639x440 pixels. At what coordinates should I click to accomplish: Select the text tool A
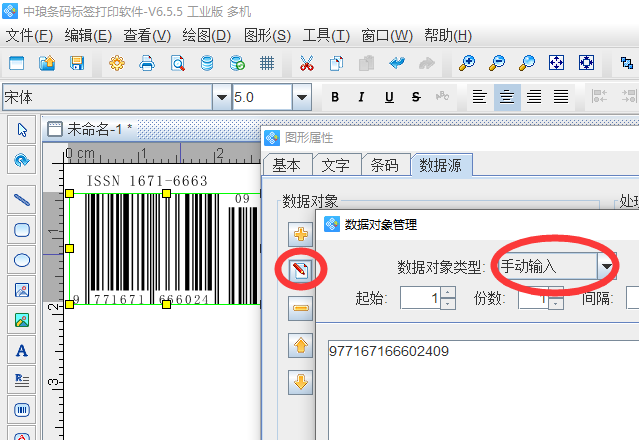(22, 350)
